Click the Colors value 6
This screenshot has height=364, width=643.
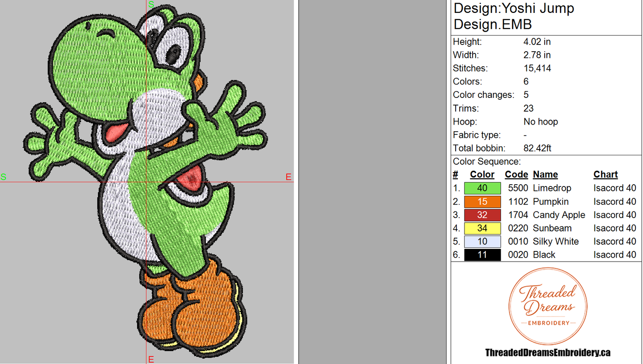tap(526, 82)
